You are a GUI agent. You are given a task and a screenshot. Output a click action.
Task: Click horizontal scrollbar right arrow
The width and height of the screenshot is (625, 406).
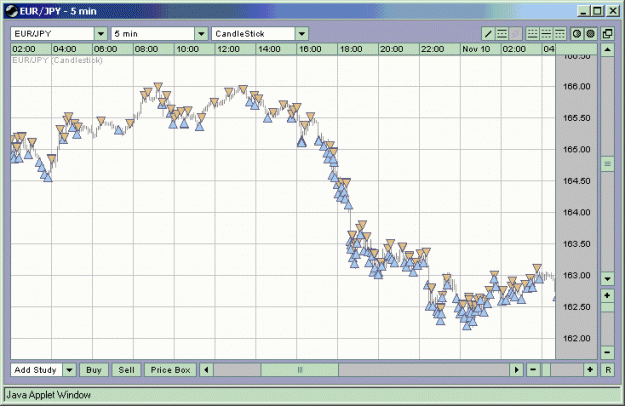[517, 370]
